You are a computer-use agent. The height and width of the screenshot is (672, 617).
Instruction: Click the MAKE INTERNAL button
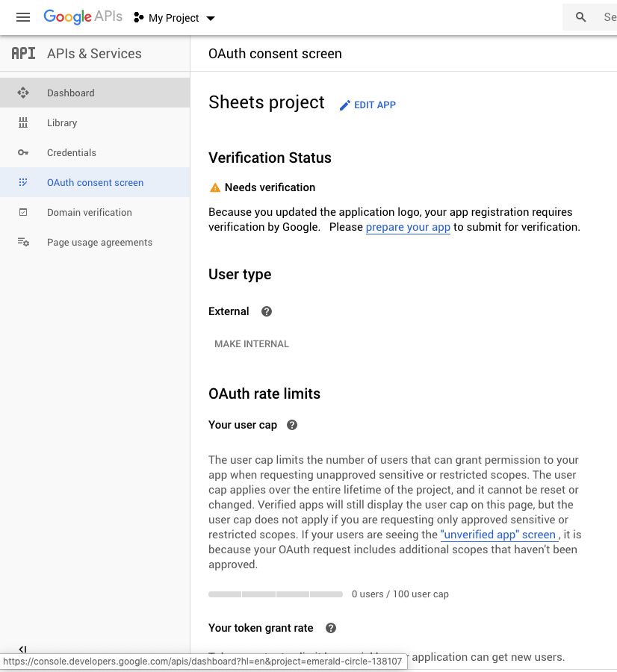click(x=252, y=344)
